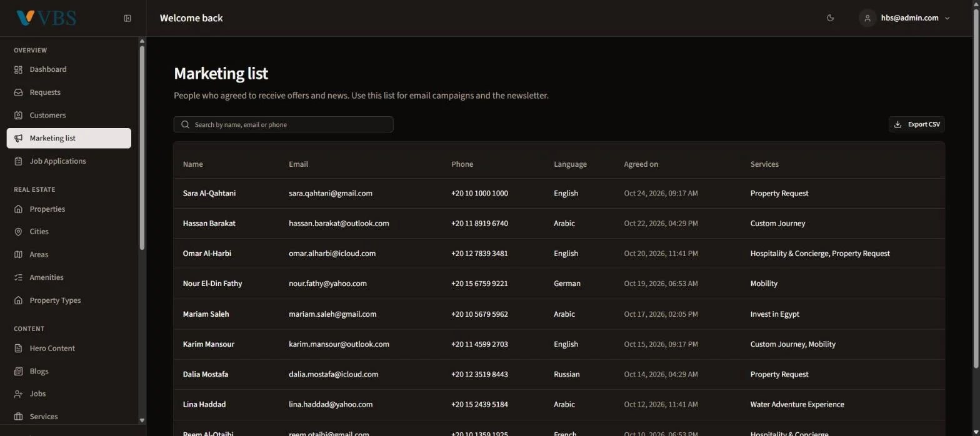The width and height of the screenshot is (980, 436).
Task: Open Hero Content page
Action: pos(69,348)
